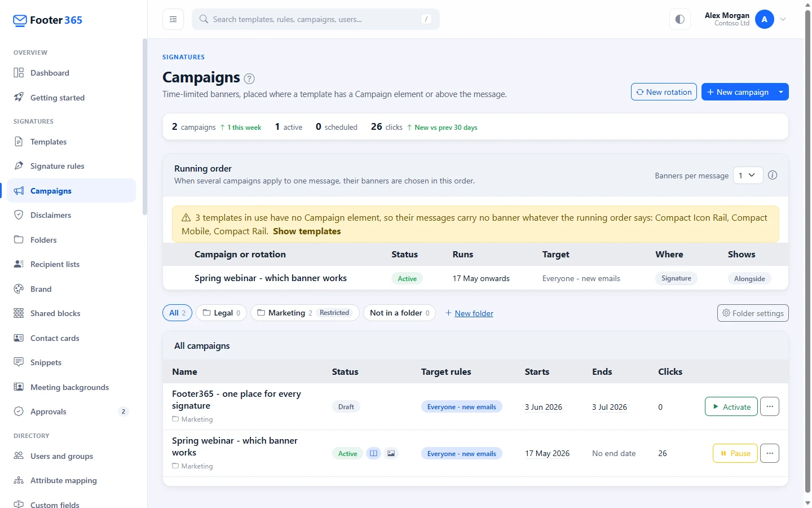This screenshot has width=812, height=508.
Task: Click the Recipient lists icon
Action: click(19, 264)
